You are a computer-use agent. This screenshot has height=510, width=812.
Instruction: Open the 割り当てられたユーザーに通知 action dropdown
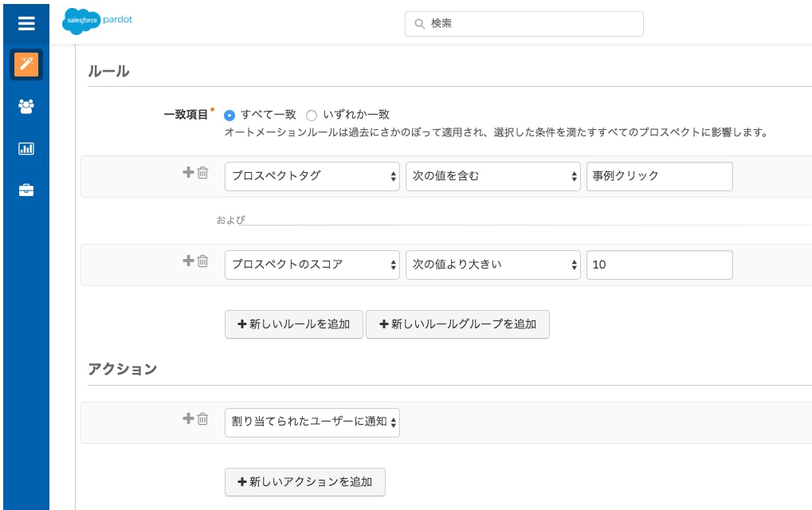(x=312, y=422)
